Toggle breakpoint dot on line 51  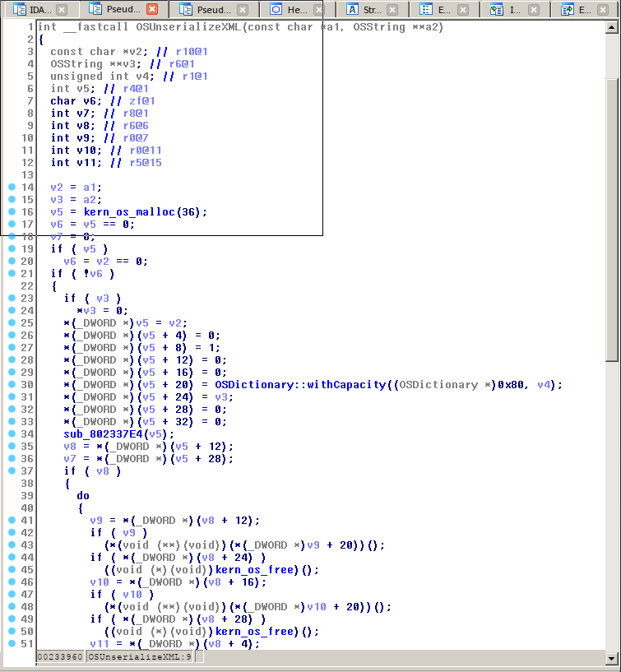coord(12,643)
